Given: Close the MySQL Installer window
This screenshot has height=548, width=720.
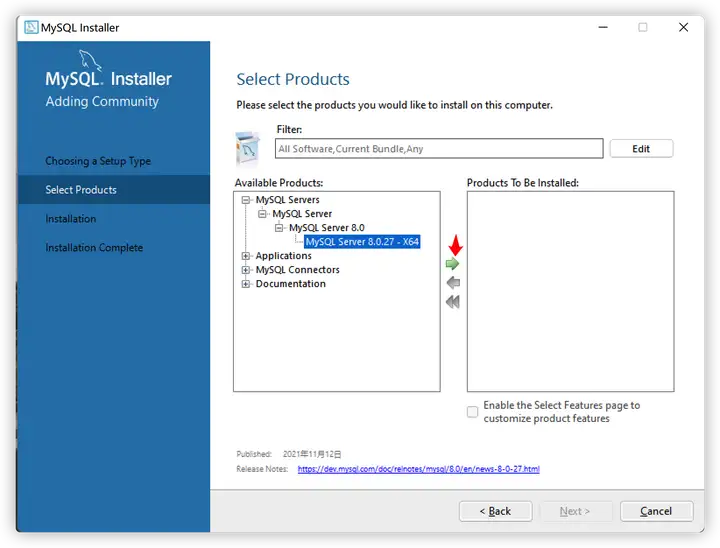Looking at the screenshot, I should click(x=683, y=28).
